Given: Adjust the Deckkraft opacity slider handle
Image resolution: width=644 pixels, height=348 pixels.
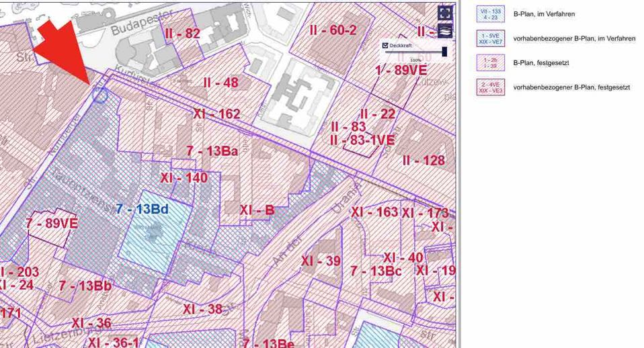Looking at the screenshot, I should [x=444, y=52].
